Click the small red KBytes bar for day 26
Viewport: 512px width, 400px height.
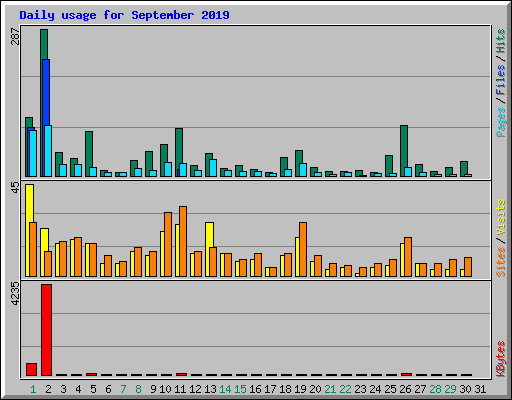click(406, 374)
